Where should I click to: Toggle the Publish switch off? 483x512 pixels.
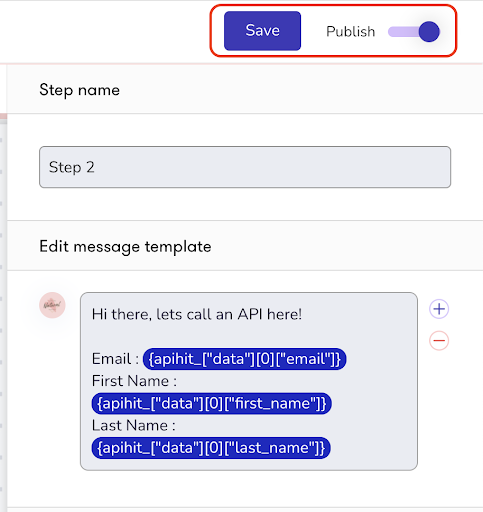pyautogui.click(x=414, y=32)
